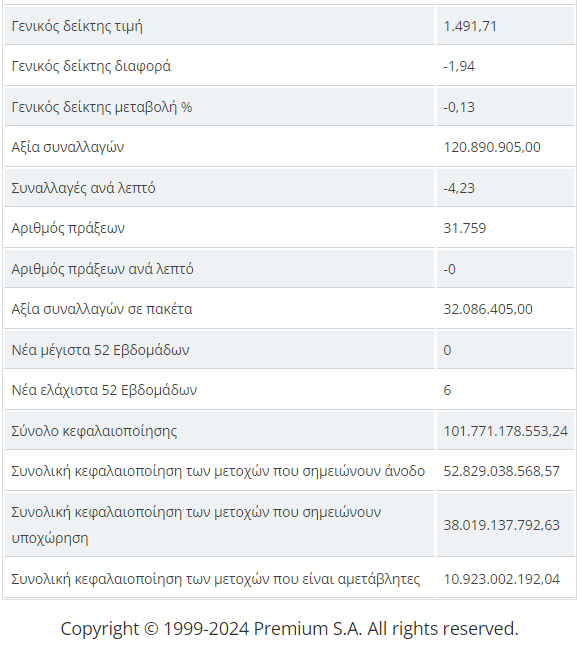
Task: Click the Γενικός δείκτης τιμή label
Action: 77,26
